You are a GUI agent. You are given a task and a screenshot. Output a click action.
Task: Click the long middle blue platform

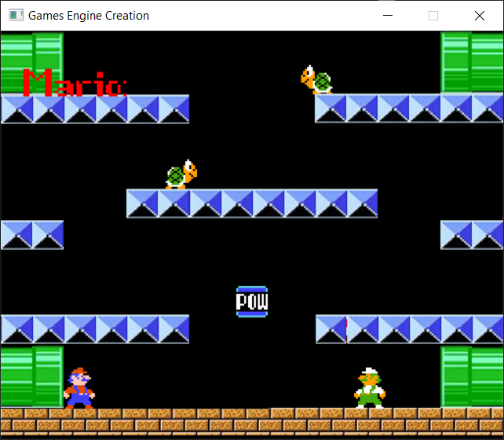click(252, 203)
